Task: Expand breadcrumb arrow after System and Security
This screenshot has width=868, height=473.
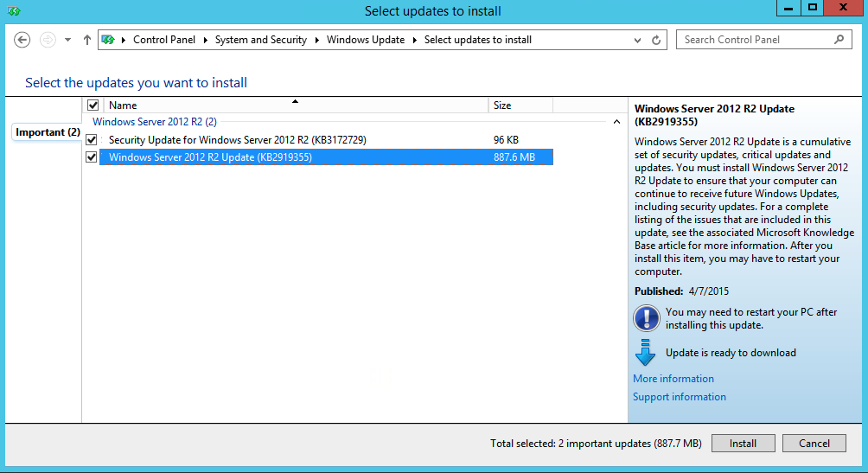Action: (x=317, y=40)
